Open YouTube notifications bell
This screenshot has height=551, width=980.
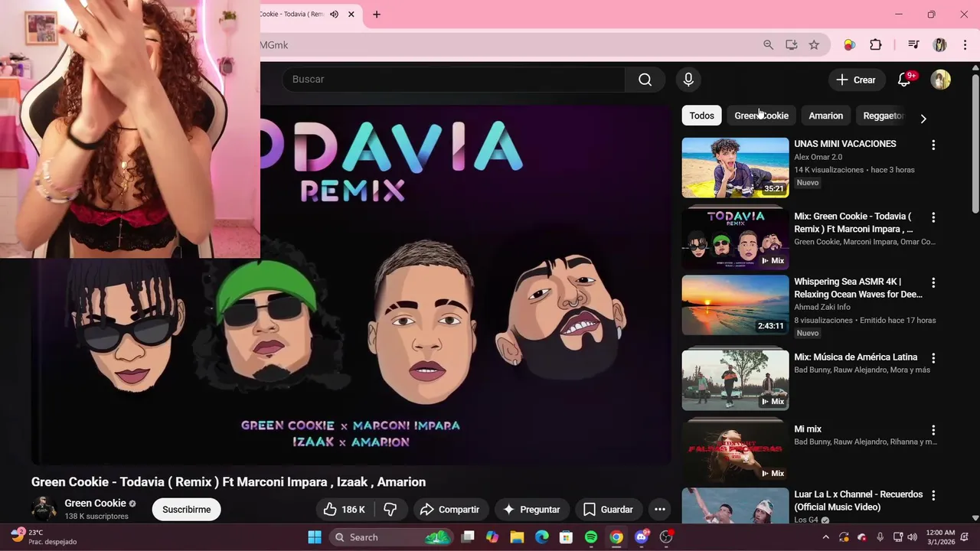pos(904,80)
